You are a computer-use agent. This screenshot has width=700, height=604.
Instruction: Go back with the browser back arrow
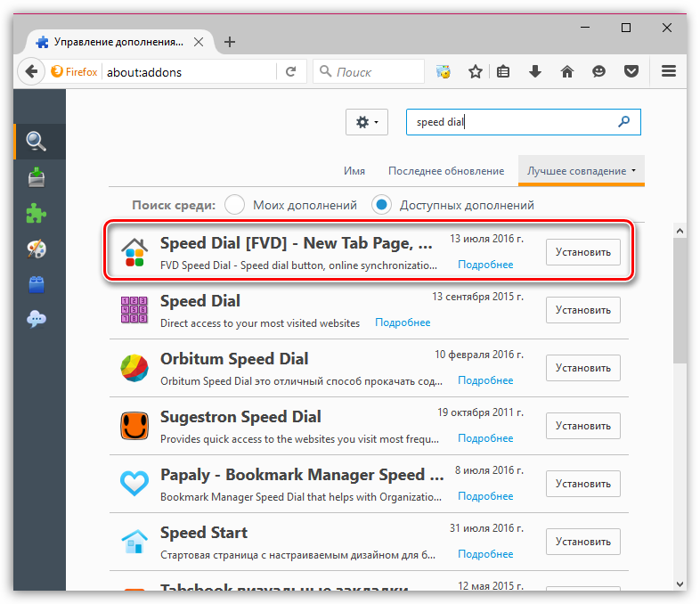[x=31, y=71]
